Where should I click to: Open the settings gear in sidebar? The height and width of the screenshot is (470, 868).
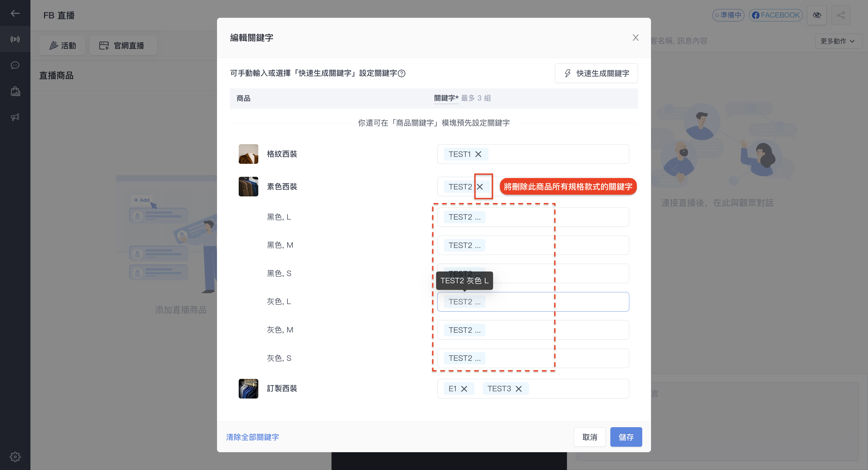tap(15, 456)
